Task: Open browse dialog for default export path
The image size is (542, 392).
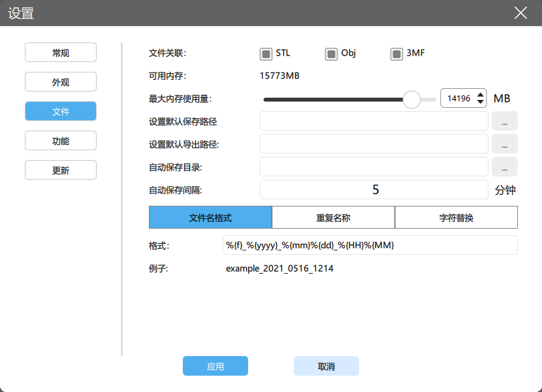Action: click(x=504, y=144)
